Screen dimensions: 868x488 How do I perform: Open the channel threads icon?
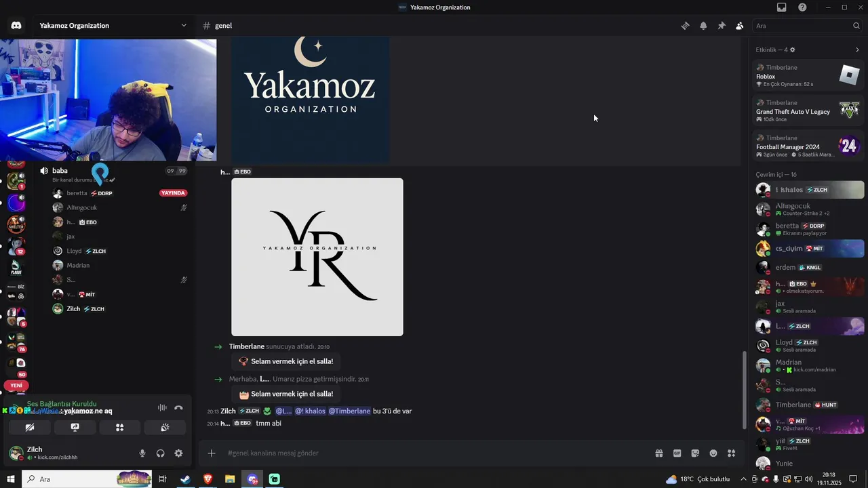tap(686, 26)
